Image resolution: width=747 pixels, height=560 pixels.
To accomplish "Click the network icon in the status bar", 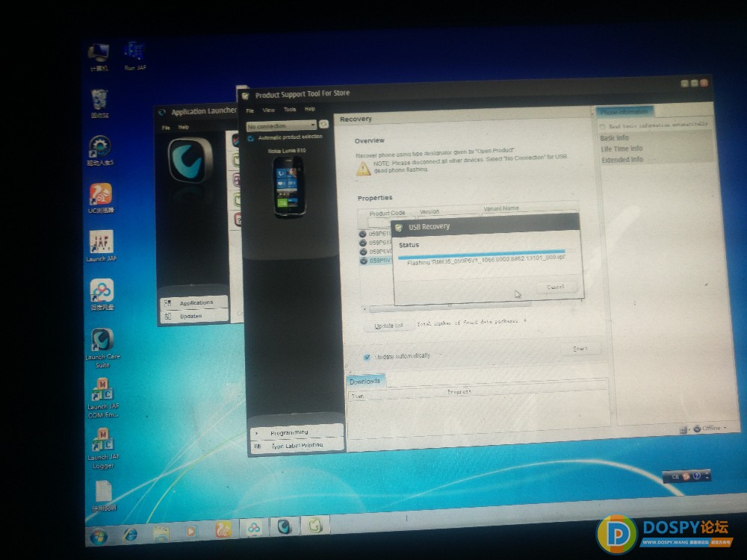I will pyautogui.click(x=684, y=429).
